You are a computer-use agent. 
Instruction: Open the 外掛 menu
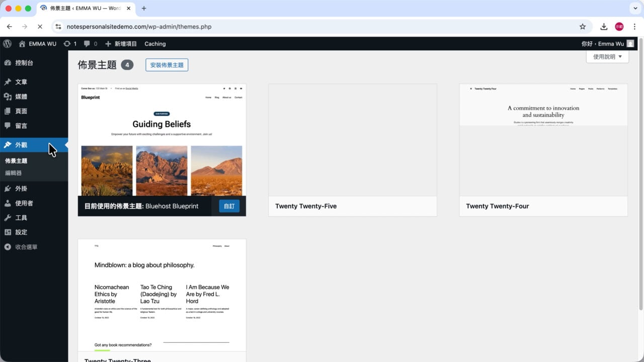pos(34,189)
